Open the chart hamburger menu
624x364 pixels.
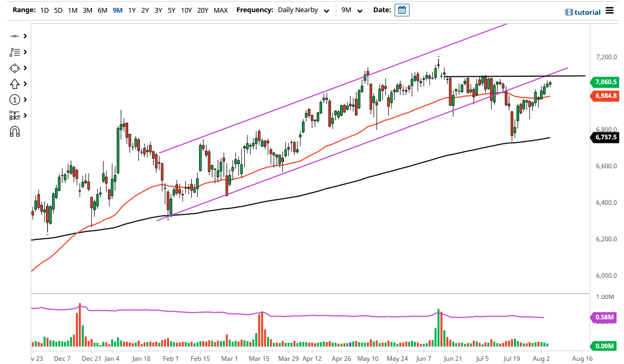pyautogui.click(x=610, y=11)
